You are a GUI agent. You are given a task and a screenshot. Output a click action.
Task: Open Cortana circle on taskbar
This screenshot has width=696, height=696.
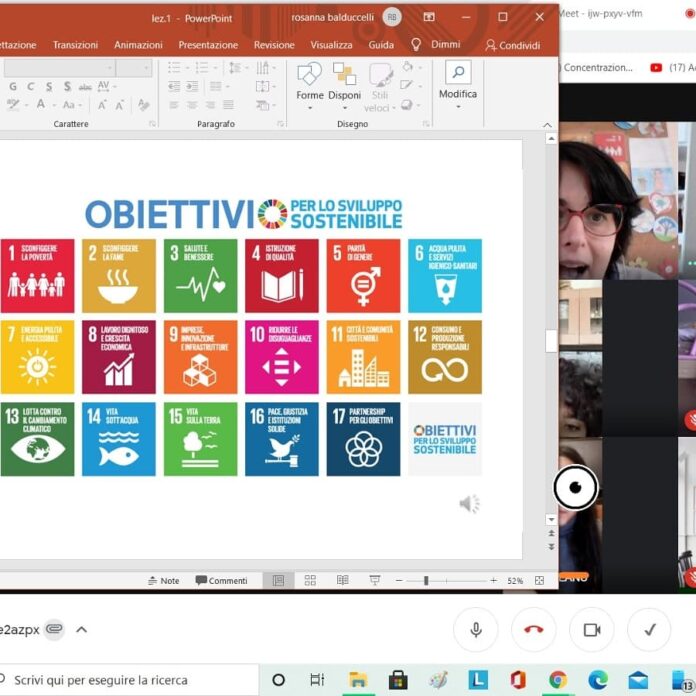278,680
